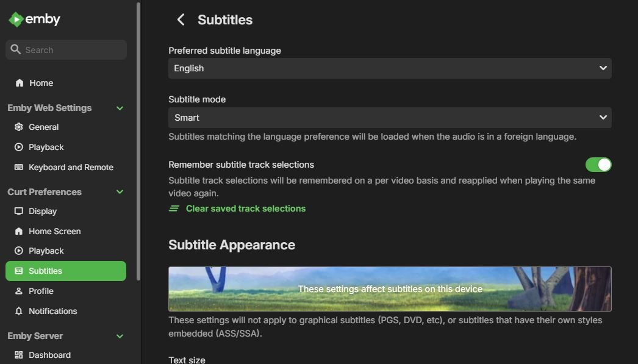Click the Profile person icon

click(19, 291)
